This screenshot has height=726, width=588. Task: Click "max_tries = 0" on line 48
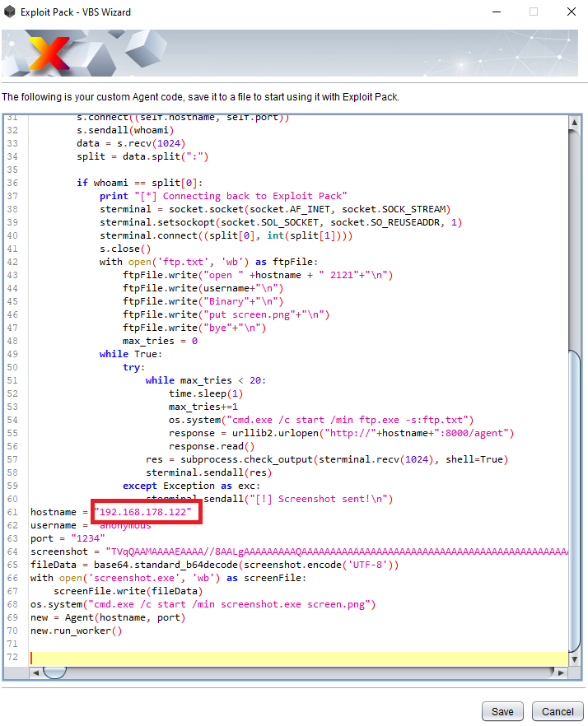click(x=161, y=341)
